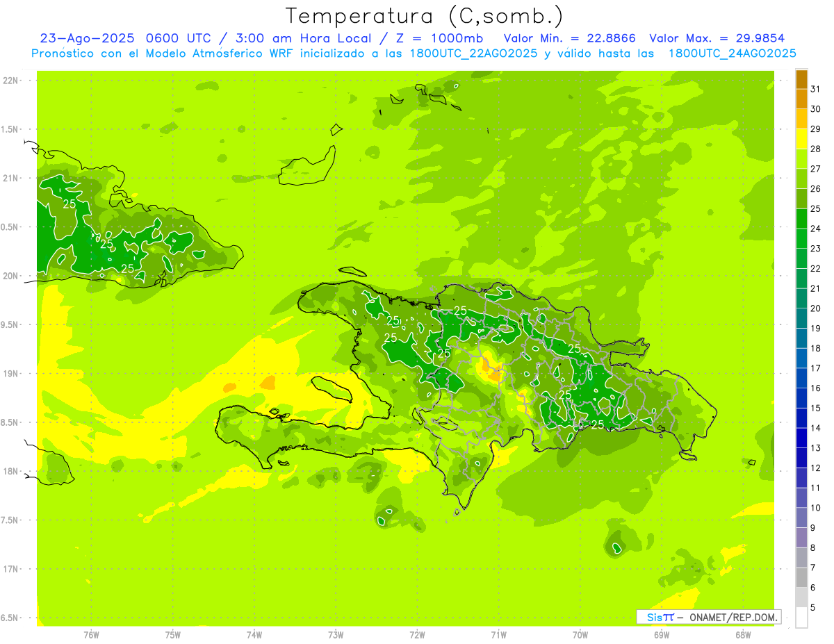Click the '19N' latitude axis label
834x644 pixels.
point(10,374)
